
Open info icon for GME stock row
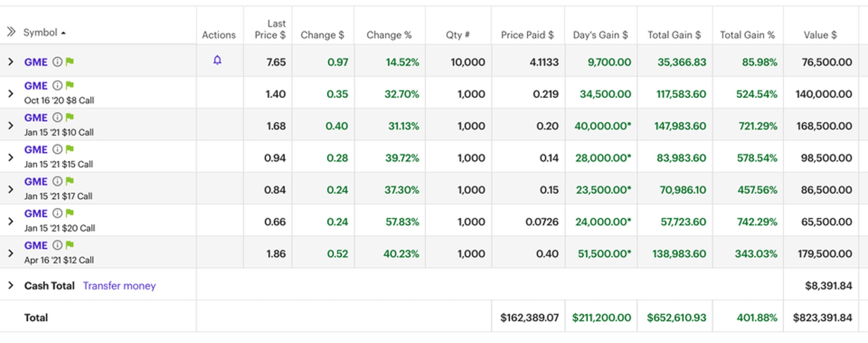pos(57,62)
